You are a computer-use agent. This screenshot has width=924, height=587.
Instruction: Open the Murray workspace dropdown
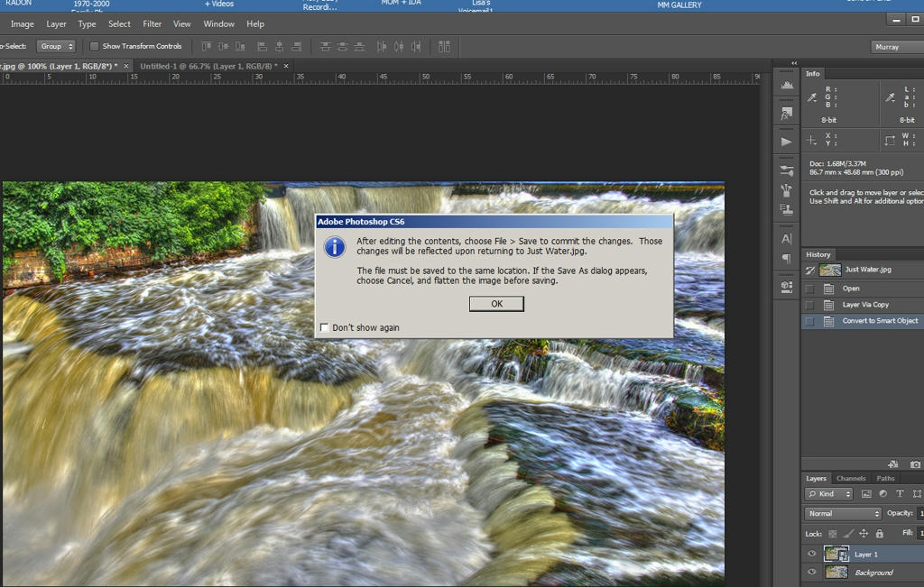(x=897, y=47)
